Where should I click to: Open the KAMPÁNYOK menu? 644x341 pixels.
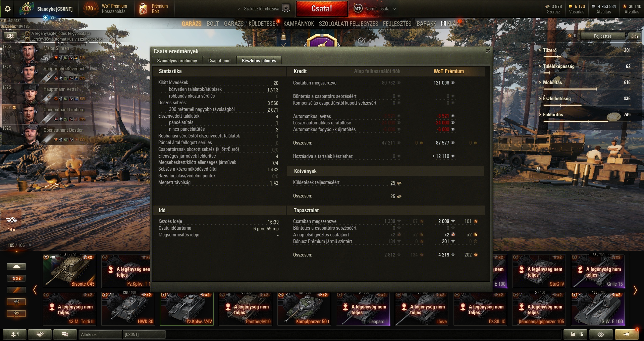pos(299,24)
